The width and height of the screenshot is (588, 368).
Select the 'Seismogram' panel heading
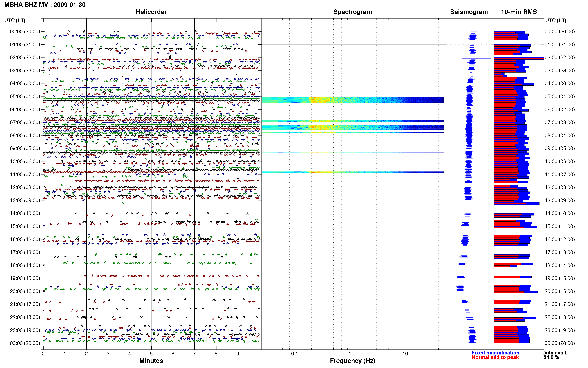(469, 12)
